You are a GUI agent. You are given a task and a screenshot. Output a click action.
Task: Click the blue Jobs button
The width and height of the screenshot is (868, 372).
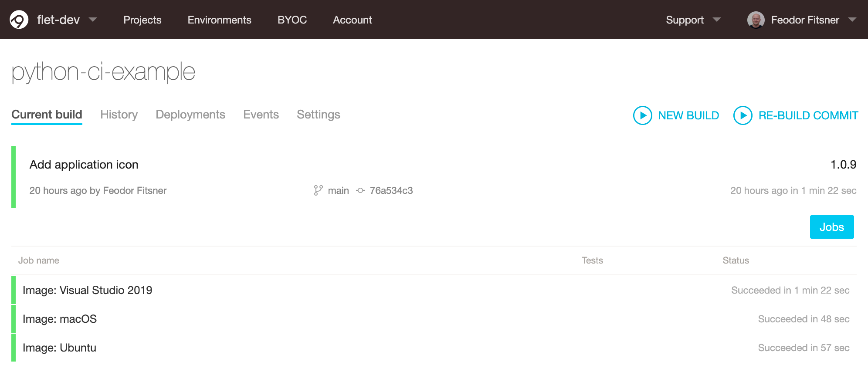pyautogui.click(x=831, y=227)
